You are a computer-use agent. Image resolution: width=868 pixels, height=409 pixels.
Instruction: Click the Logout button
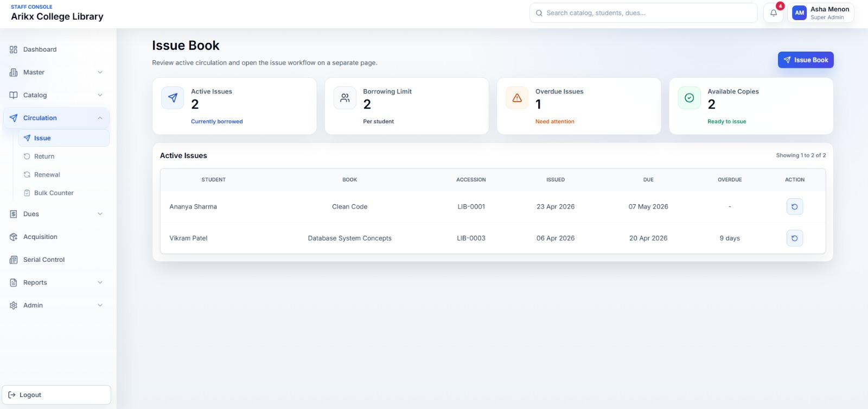point(56,395)
